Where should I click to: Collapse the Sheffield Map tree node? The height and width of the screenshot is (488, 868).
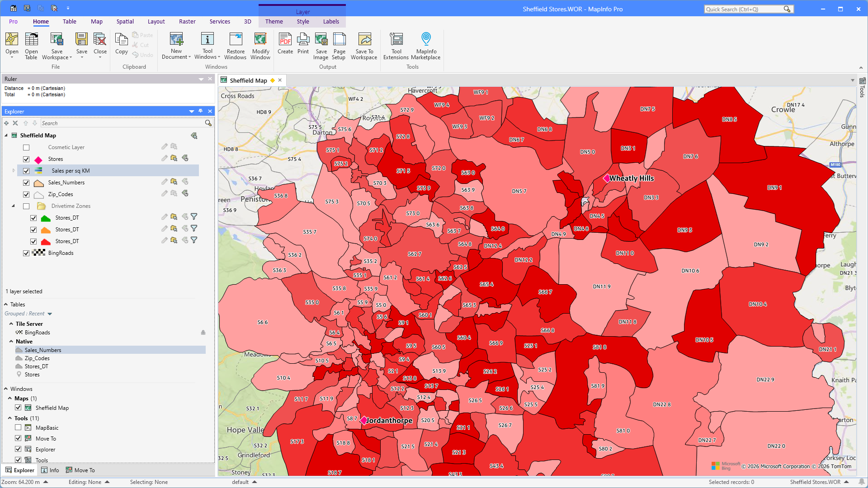point(6,136)
